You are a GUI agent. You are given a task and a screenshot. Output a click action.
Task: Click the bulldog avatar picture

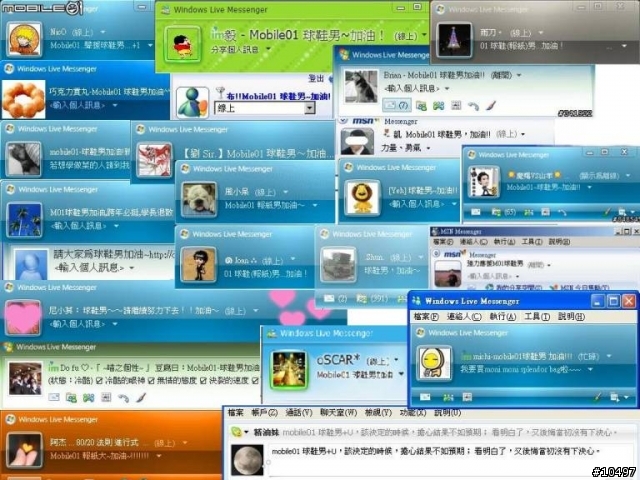coord(199,199)
